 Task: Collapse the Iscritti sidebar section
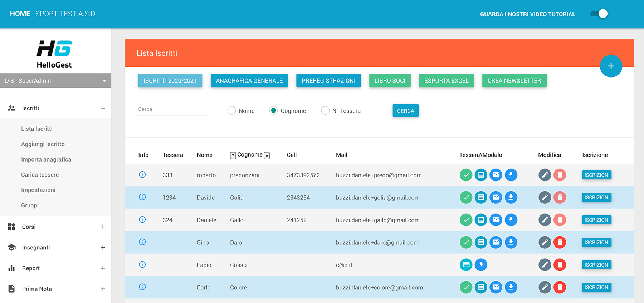[x=103, y=108]
